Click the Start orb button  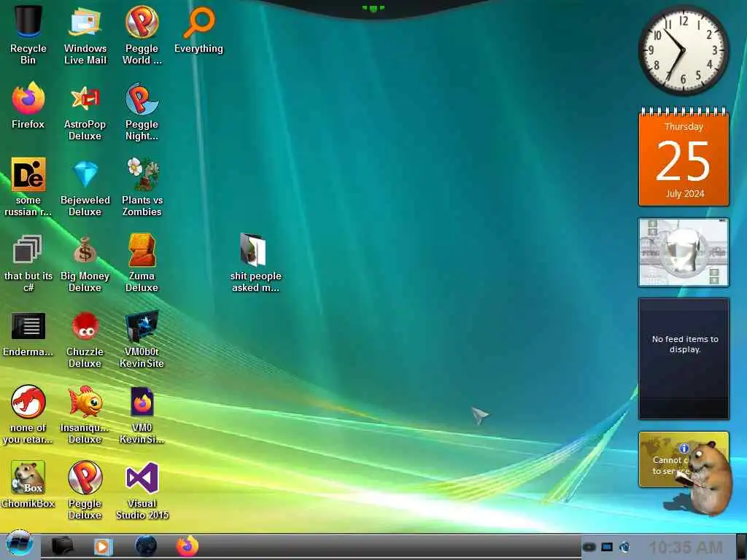(x=20, y=544)
